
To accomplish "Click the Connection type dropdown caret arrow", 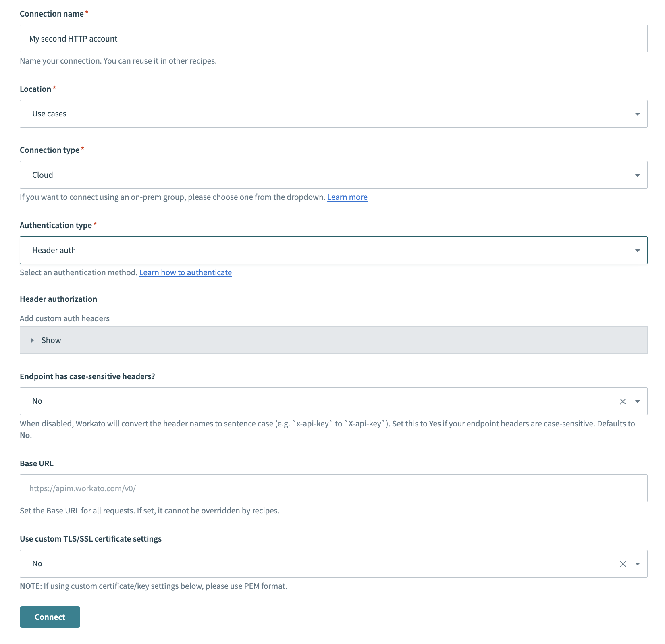I will click(x=638, y=175).
